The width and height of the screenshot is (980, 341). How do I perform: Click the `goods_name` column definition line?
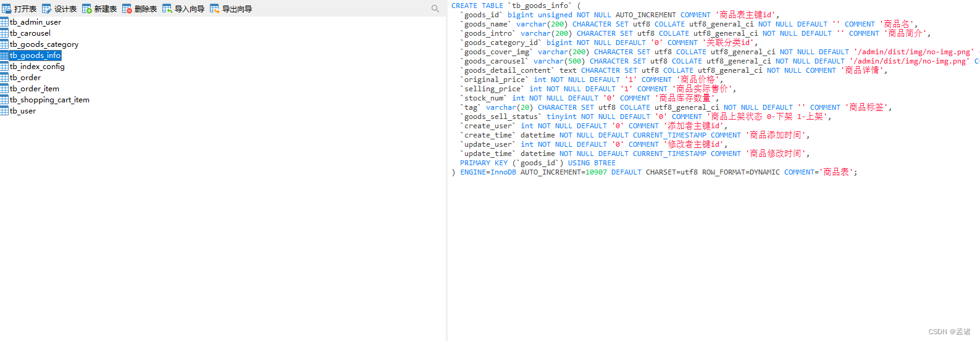[x=689, y=24]
